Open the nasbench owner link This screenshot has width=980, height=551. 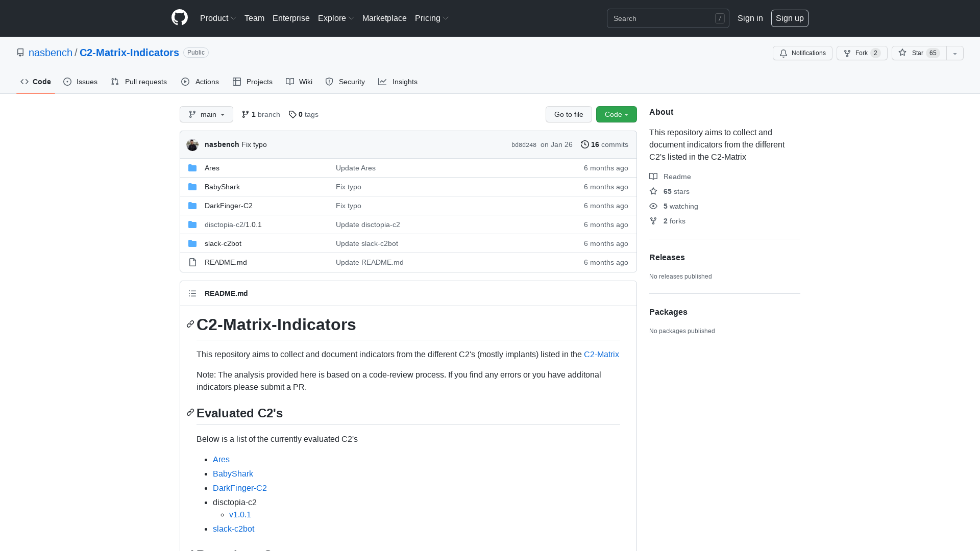pos(51,53)
